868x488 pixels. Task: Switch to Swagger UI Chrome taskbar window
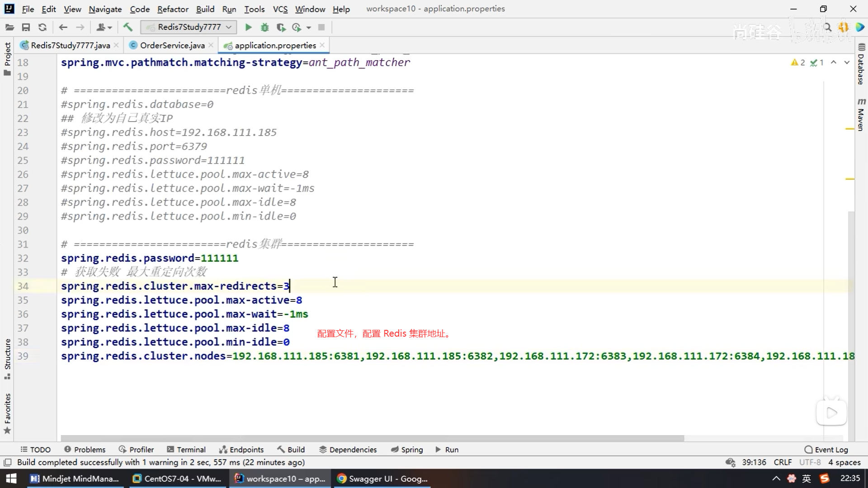pyautogui.click(x=382, y=479)
